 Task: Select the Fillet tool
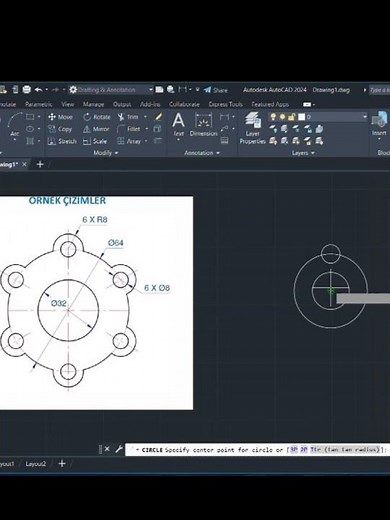[x=129, y=129]
